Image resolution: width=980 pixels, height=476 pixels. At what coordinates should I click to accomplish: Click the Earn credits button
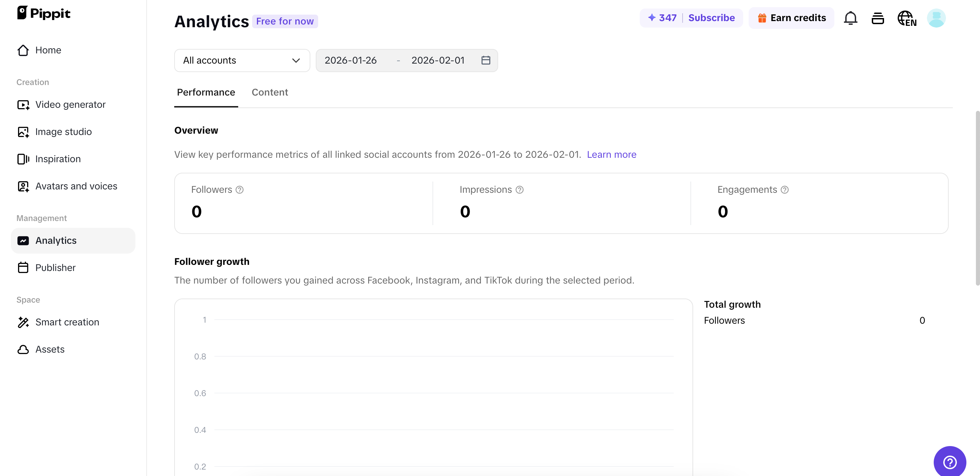click(x=792, y=18)
